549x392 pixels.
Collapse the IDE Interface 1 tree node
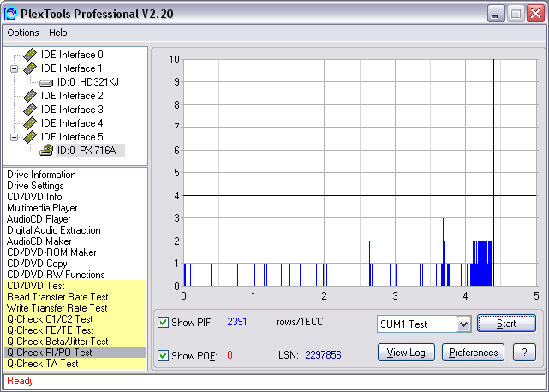[14, 68]
